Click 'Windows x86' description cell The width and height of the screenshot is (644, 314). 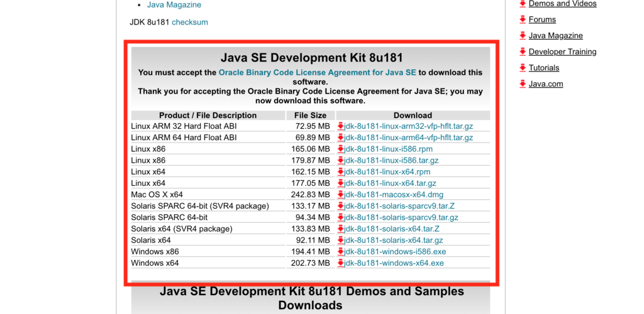point(155,252)
